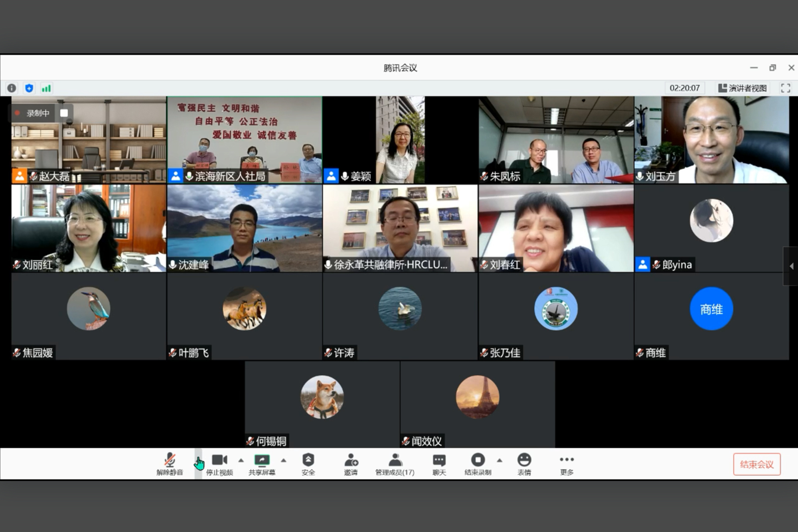The width and height of the screenshot is (798, 532).
Task: Select 许涛's swan avatar thumbnail
Action: [x=400, y=309]
